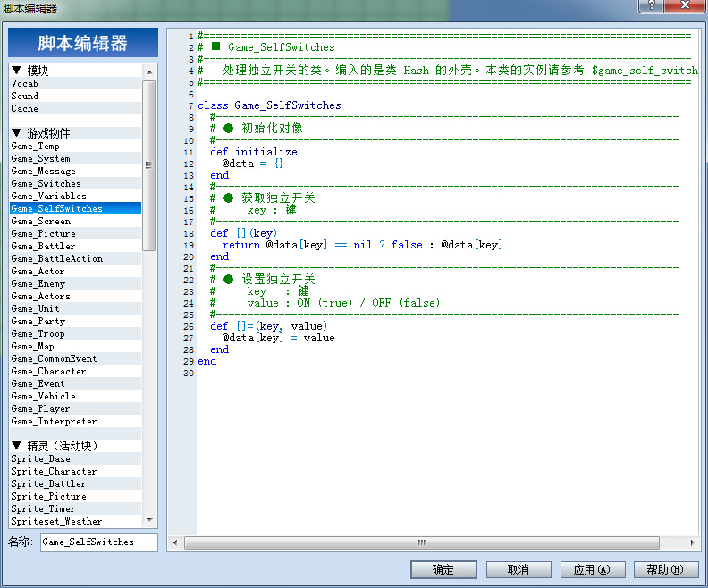Select the Vocab script

click(x=75, y=83)
